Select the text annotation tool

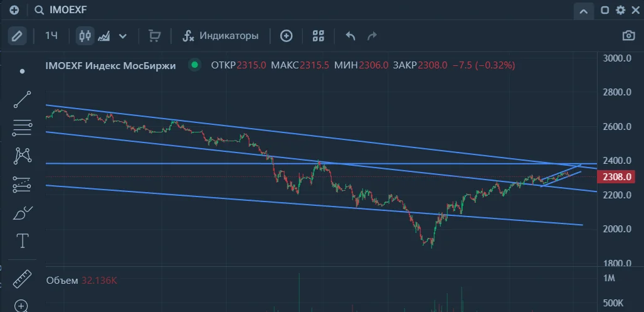pyautogui.click(x=22, y=241)
